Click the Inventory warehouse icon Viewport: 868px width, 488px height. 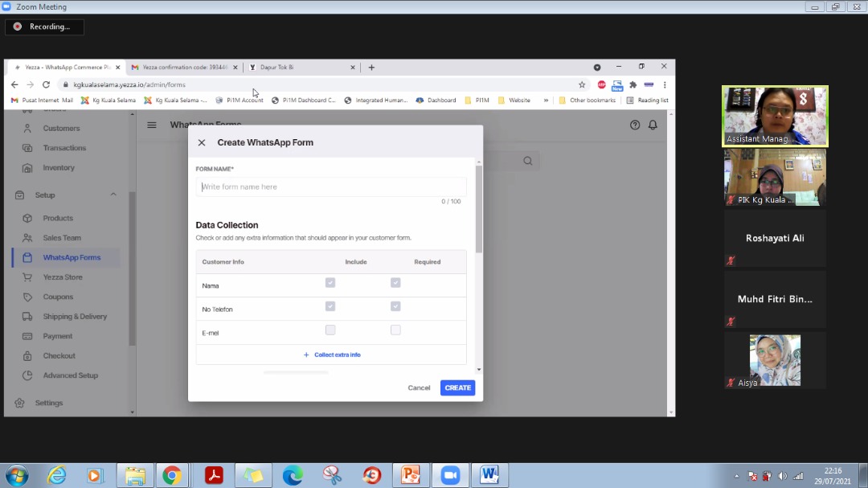pos(27,167)
